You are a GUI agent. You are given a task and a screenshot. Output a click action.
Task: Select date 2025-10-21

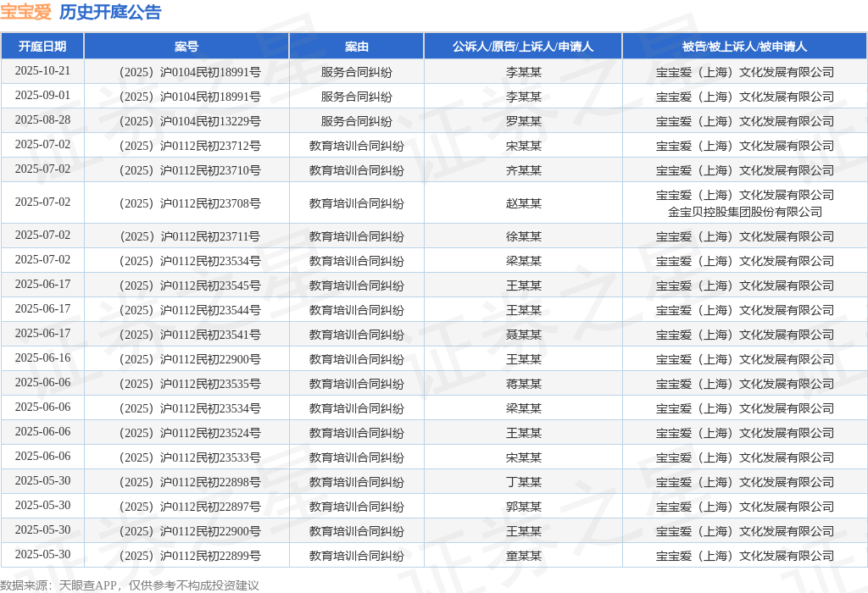(42, 71)
